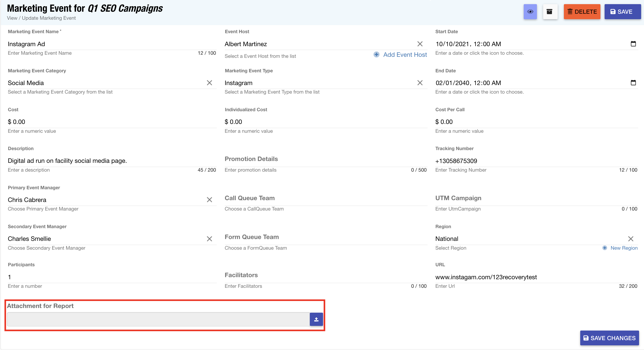
Task: Click the SAVE button in header
Action: coord(622,12)
